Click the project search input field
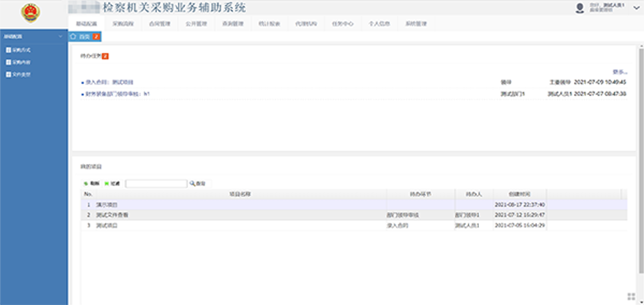The image size is (644, 305). 156,184
